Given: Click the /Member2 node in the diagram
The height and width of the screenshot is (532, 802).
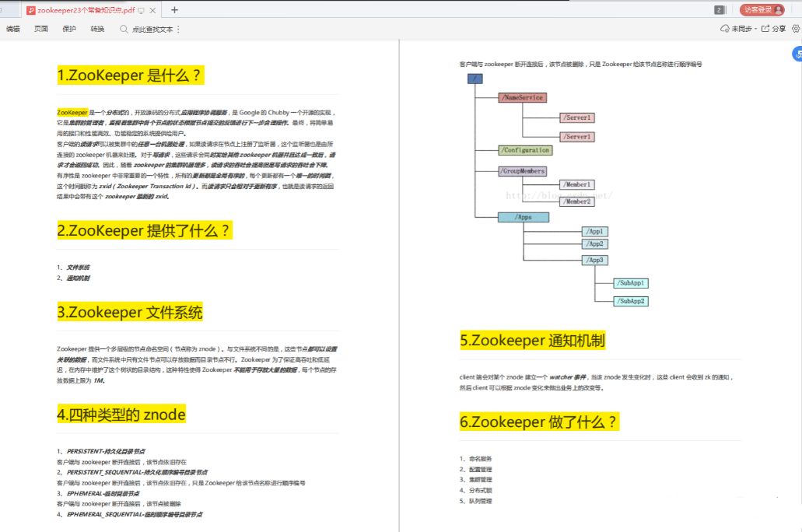Looking at the screenshot, I should [577, 201].
